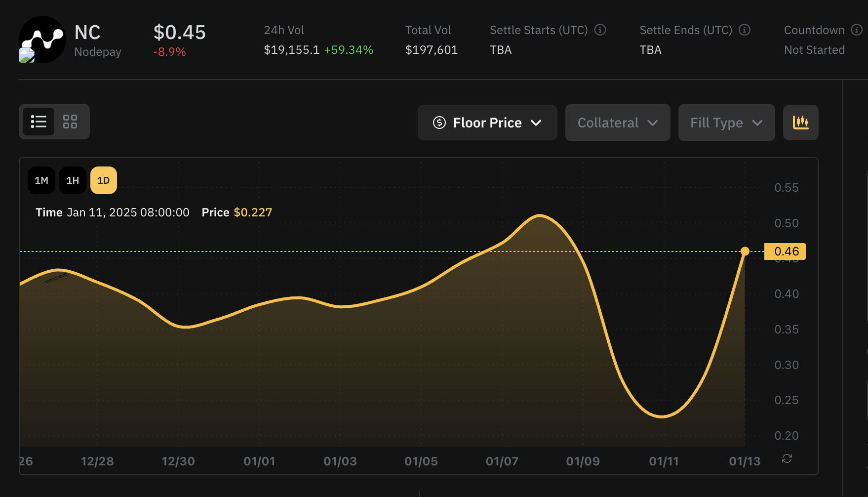Refresh the chart with the refresh icon

coord(787,459)
